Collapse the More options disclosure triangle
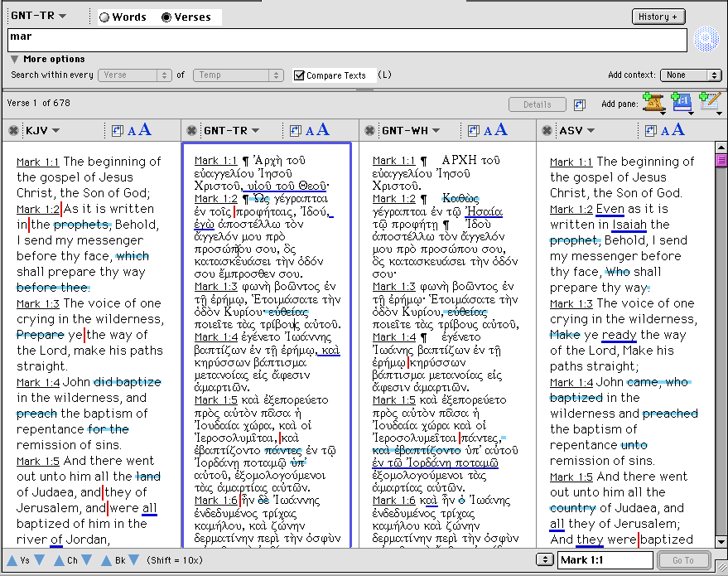The height and width of the screenshot is (576, 728). coord(15,60)
